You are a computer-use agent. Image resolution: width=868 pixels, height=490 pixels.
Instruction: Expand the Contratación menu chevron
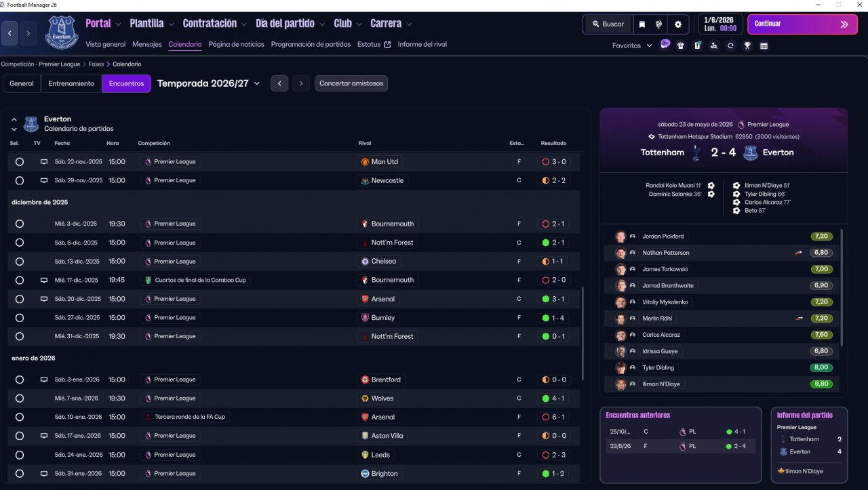point(244,24)
